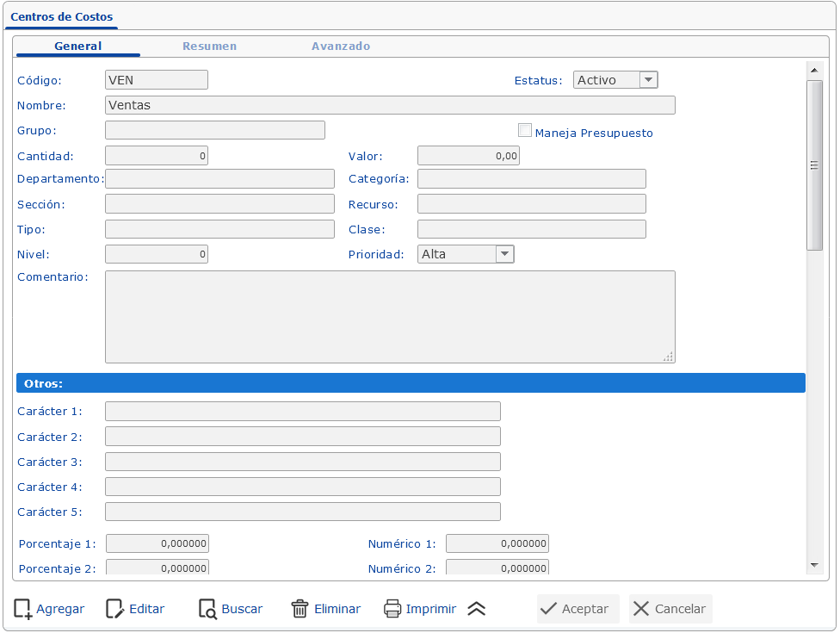Switch to the Resumen tab
Viewport: 840px width, 633px height.
(x=209, y=47)
